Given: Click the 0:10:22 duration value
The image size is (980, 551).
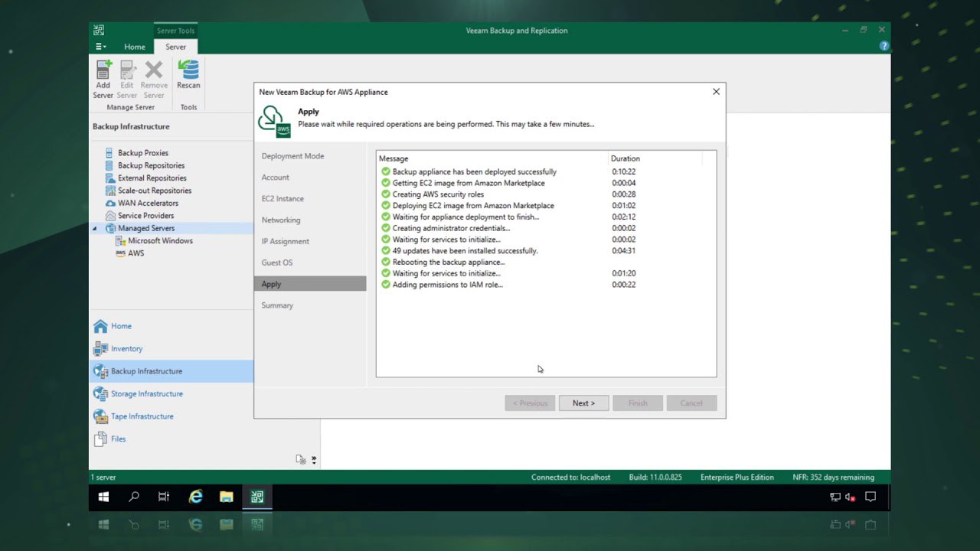Looking at the screenshot, I should [x=624, y=172].
